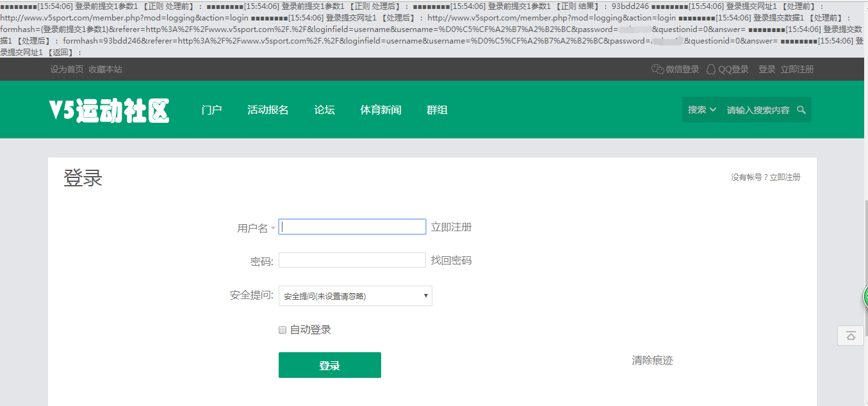Open the 体育新闻 section

click(x=381, y=110)
